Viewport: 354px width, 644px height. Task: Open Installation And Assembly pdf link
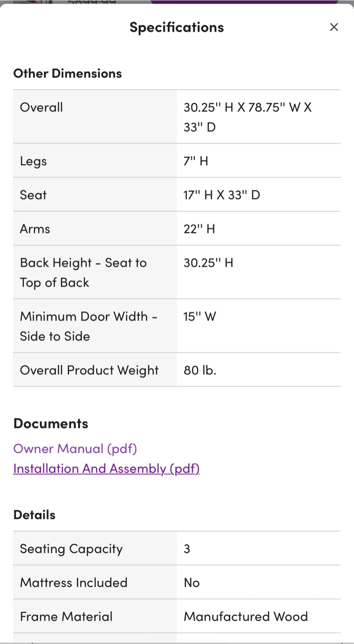(107, 468)
